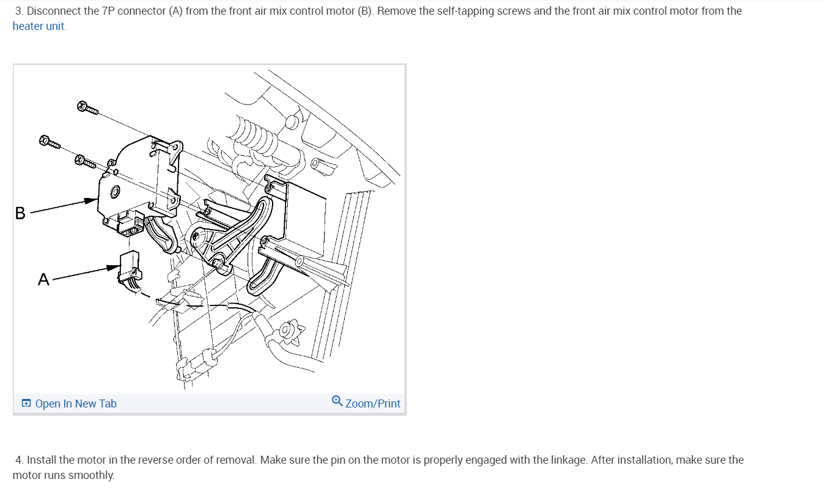This screenshot has width=824, height=504.
Task: Click the heater unit diagram image
Action: pos(209,229)
